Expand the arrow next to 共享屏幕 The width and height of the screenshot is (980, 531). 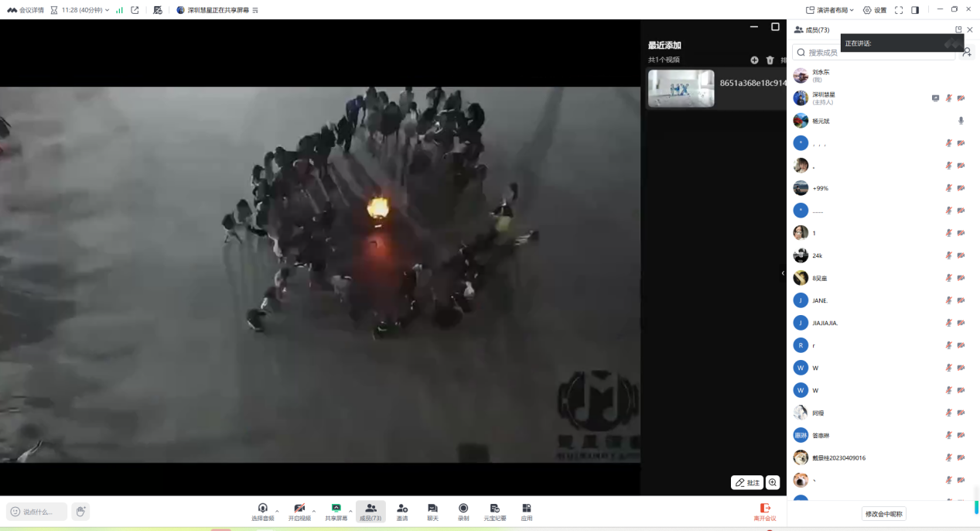(x=350, y=510)
